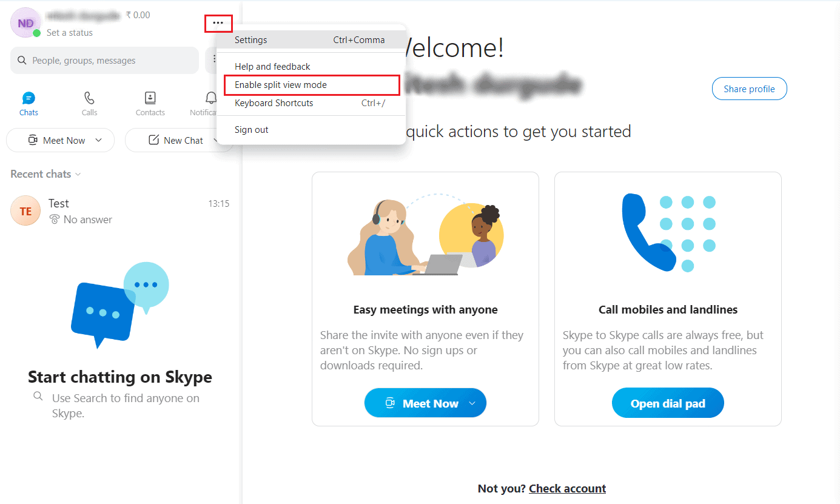Follow the Check account link
The height and width of the screenshot is (504, 840).
(567, 488)
